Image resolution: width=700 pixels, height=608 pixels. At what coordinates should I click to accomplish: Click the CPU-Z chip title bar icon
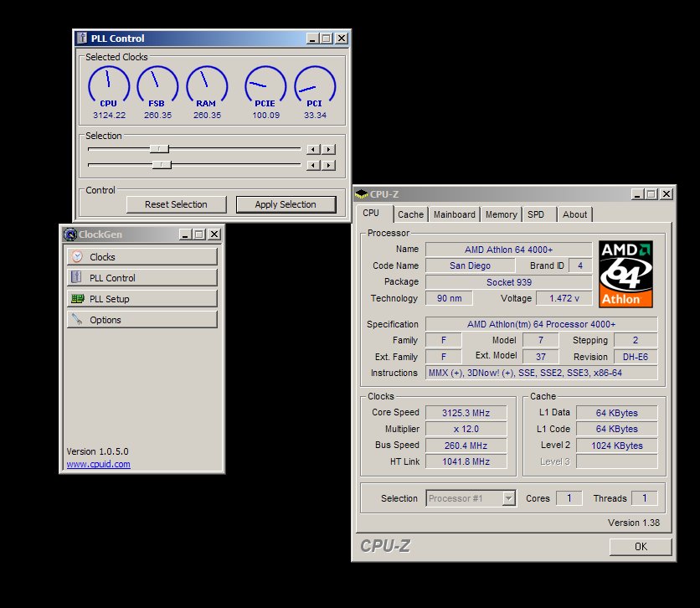(x=361, y=193)
